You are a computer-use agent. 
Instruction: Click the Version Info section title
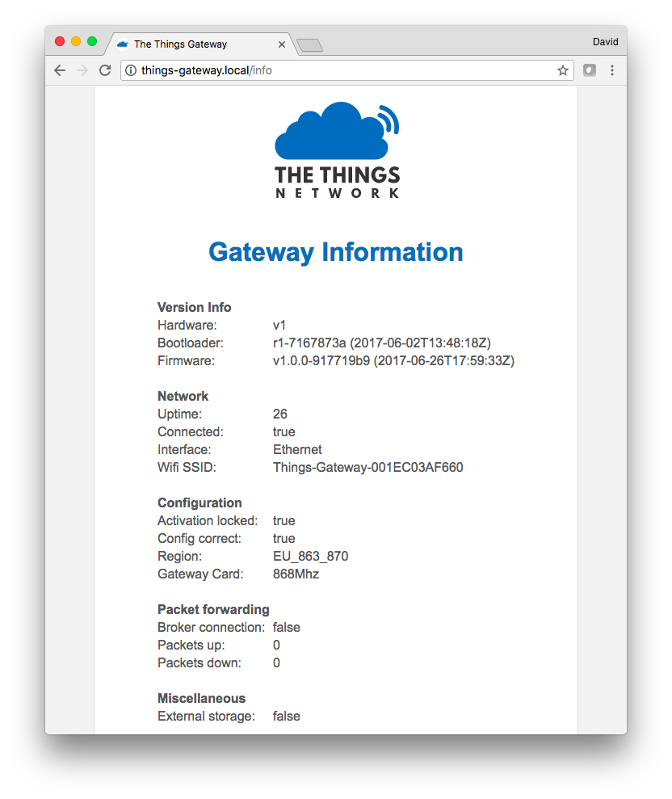[194, 307]
